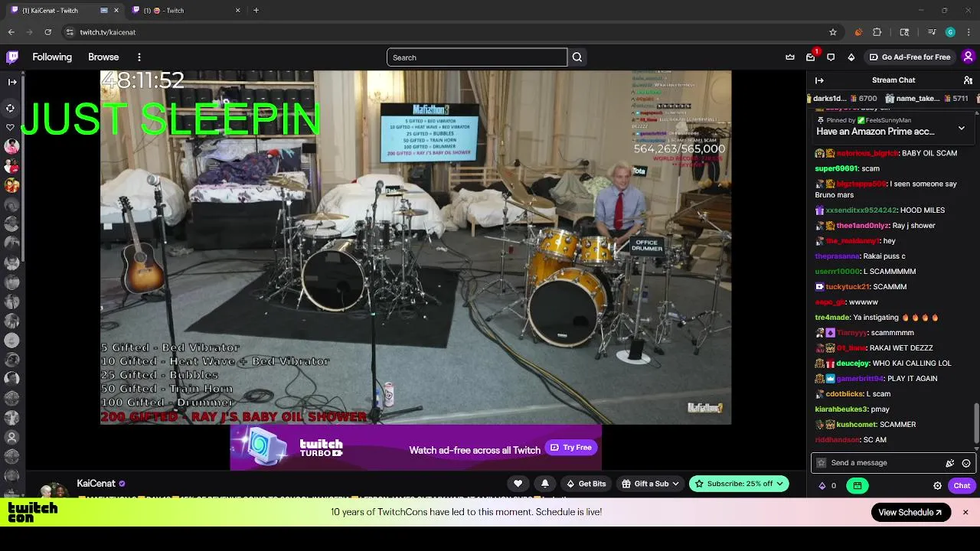Open the Chrome three-dot menu
980x551 pixels.
[x=969, y=32]
